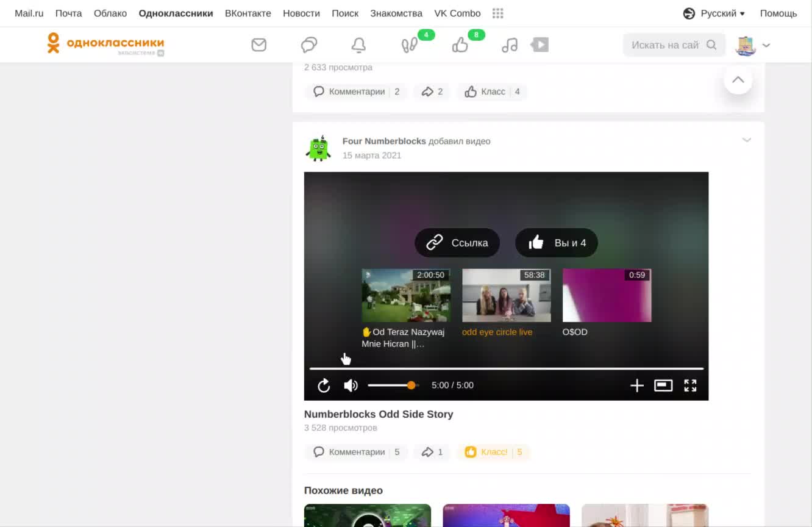This screenshot has height=527, width=812.
Task: Copy video link with Ссылка button
Action: point(457,243)
